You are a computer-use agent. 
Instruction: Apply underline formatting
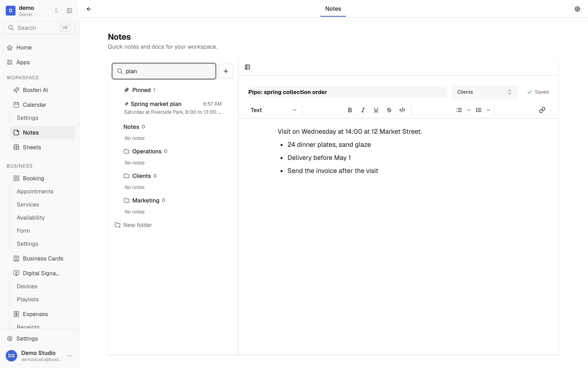pos(376,110)
